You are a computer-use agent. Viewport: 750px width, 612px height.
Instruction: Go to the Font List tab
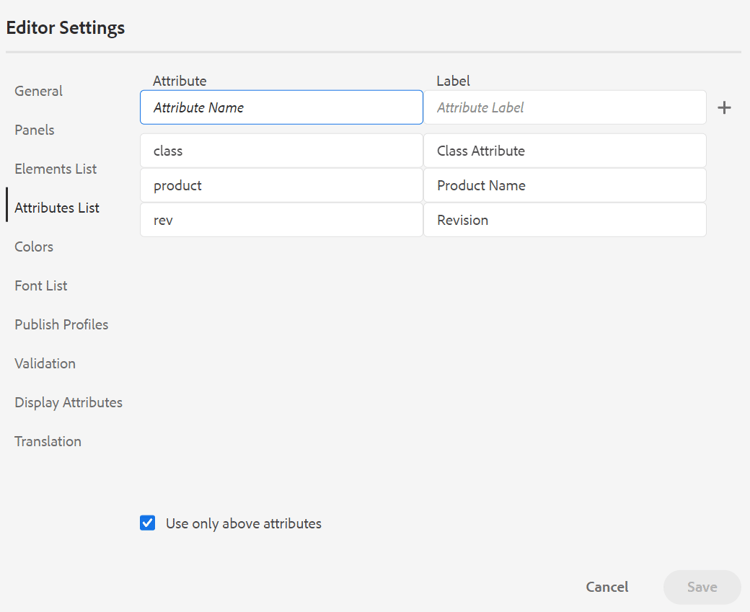[41, 286]
